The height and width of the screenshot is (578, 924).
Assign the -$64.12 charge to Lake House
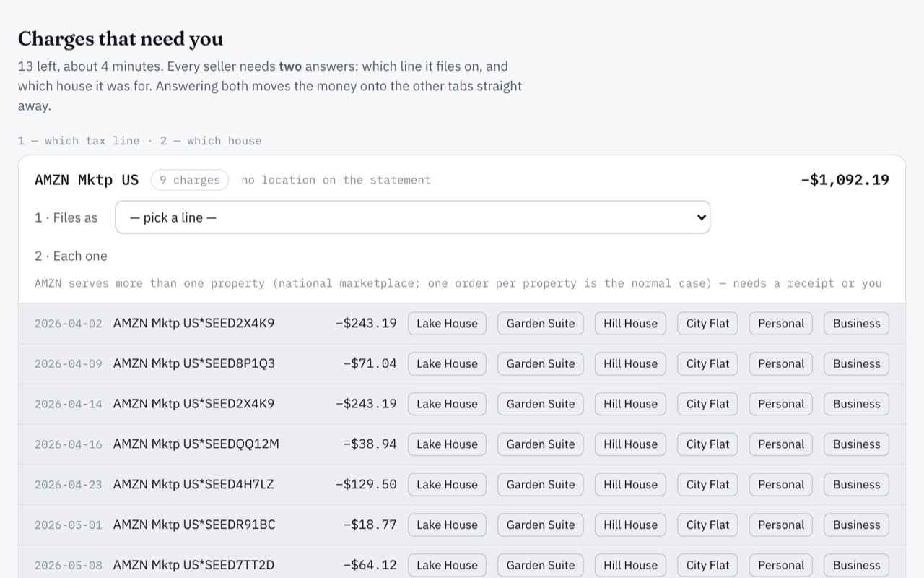(x=447, y=565)
